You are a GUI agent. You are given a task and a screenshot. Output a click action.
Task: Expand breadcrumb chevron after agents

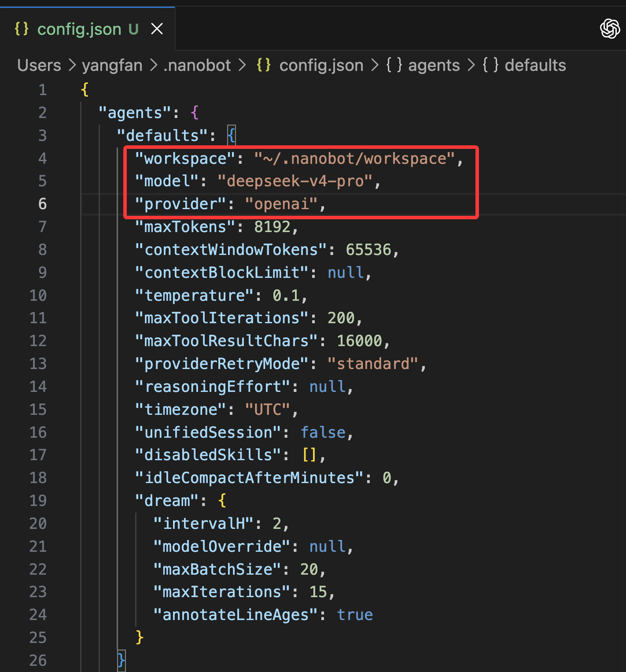point(471,65)
